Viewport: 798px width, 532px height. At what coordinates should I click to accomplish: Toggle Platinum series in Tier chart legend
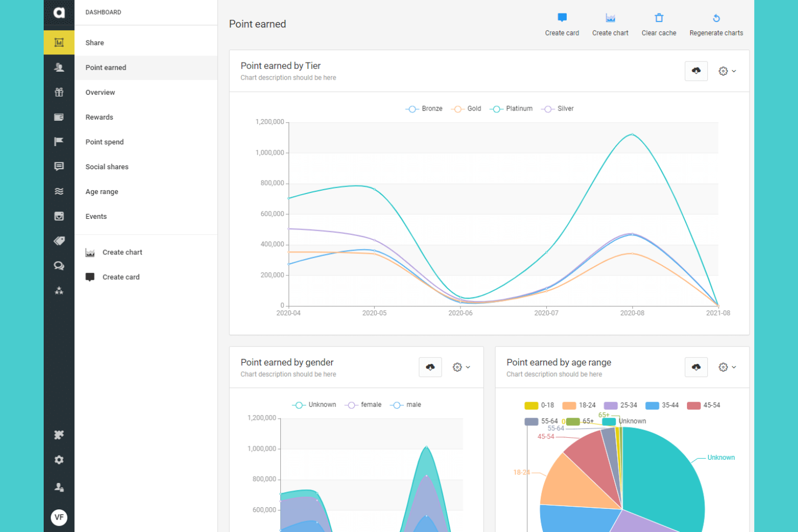511,109
